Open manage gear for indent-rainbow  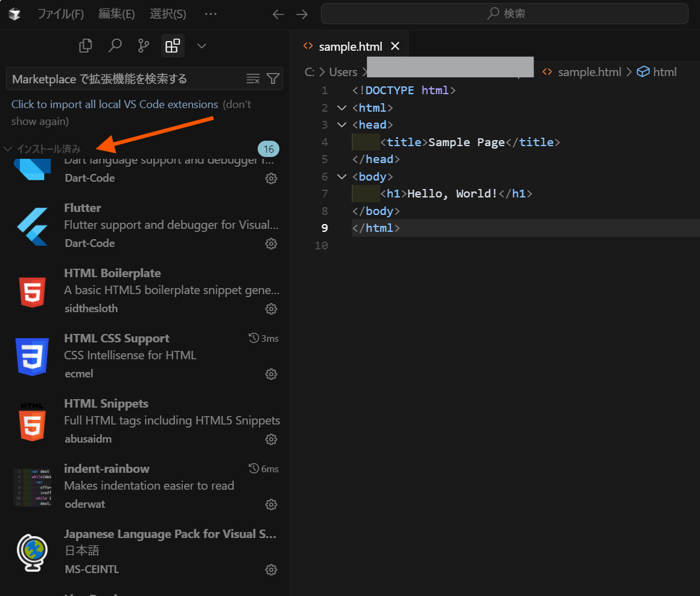[271, 504]
